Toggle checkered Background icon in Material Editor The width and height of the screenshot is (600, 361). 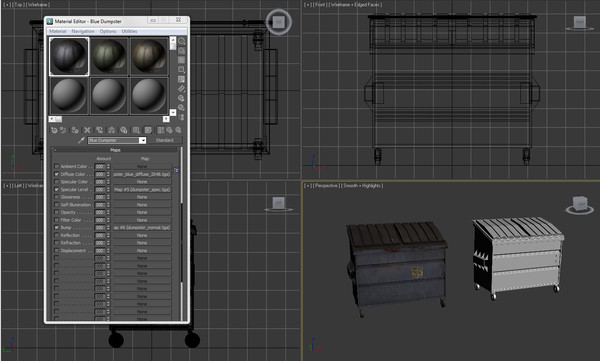pyautogui.click(x=182, y=60)
